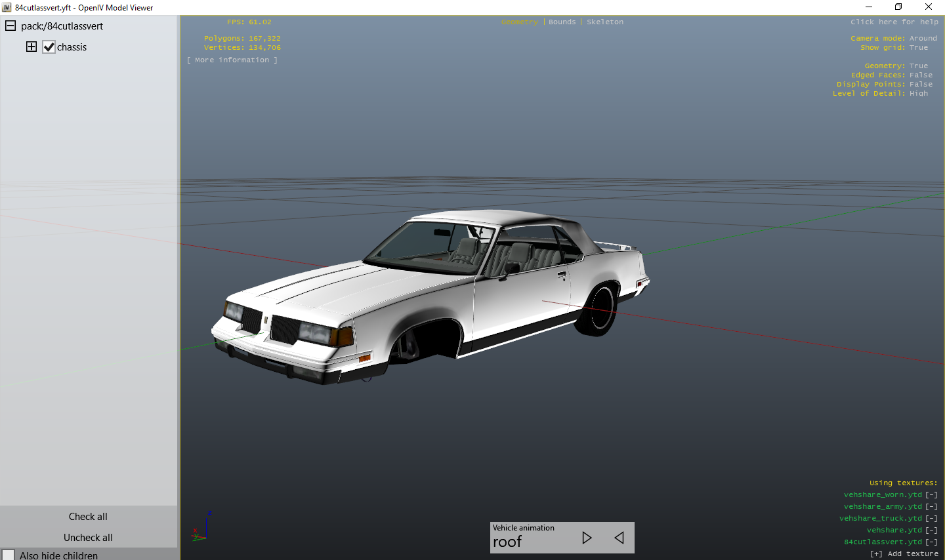Remove the vehshare_worn.ytd texture
Image resolution: width=945 pixels, height=560 pixels.
point(931,495)
